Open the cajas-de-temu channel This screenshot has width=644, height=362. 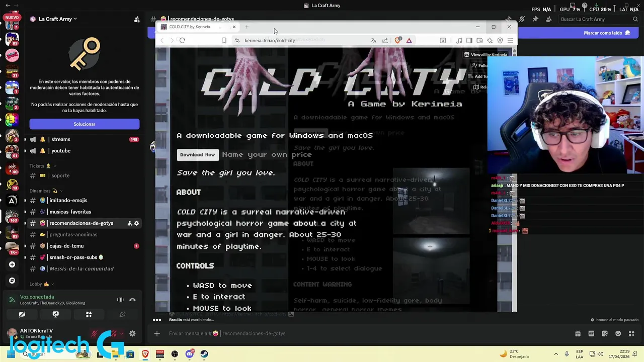point(85,246)
